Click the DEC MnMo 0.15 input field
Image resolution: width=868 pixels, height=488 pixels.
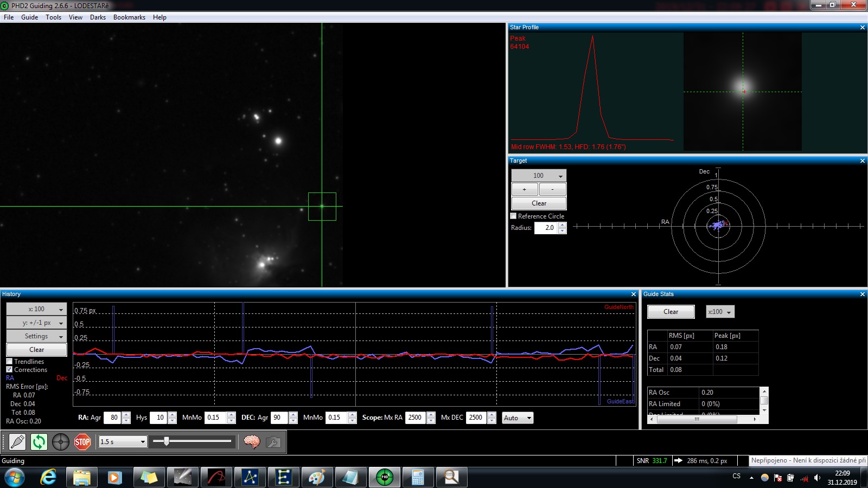[336, 418]
